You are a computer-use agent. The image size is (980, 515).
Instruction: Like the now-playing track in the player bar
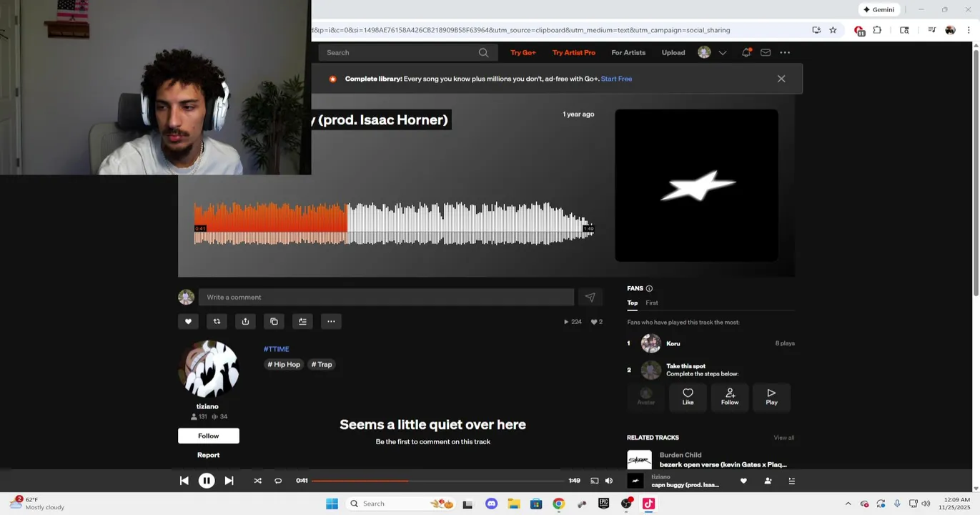coord(743,481)
